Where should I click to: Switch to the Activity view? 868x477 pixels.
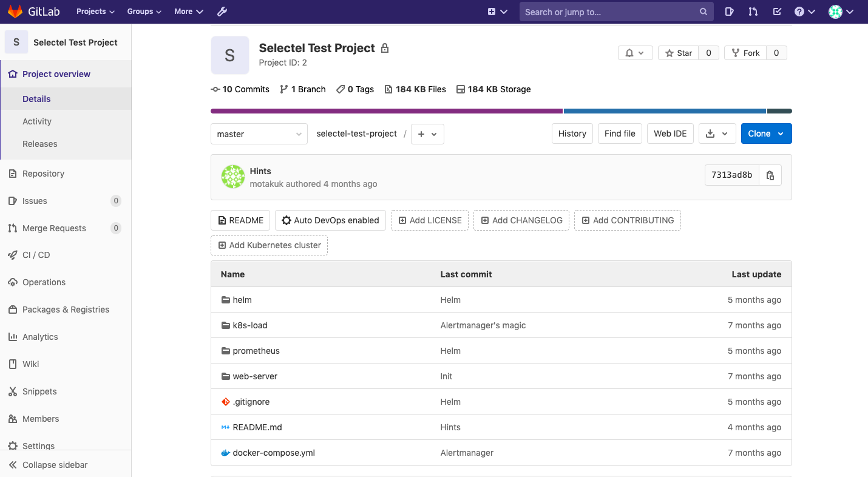coord(37,121)
